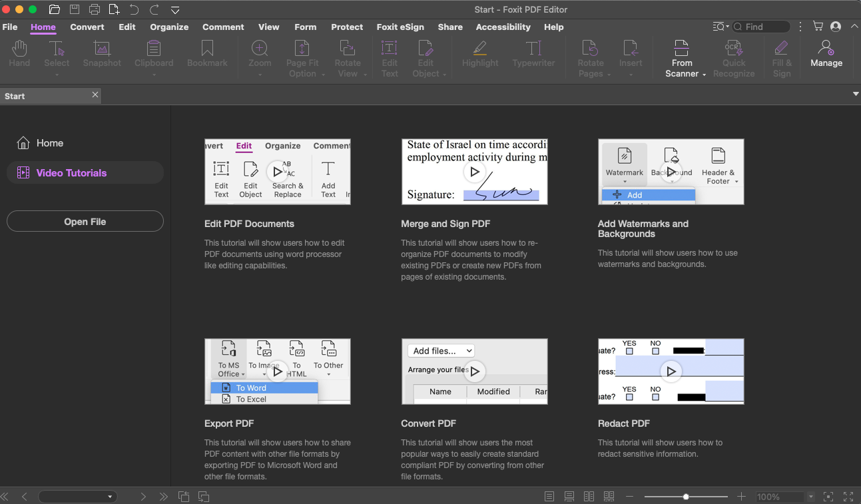Open the File menu
861x504 pixels.
[10, 27]
